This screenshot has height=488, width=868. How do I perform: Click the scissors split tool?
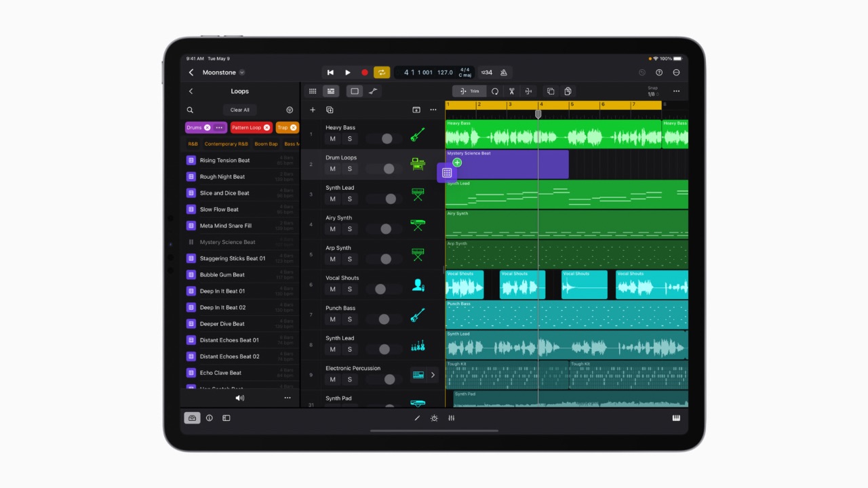click(511, 91)
